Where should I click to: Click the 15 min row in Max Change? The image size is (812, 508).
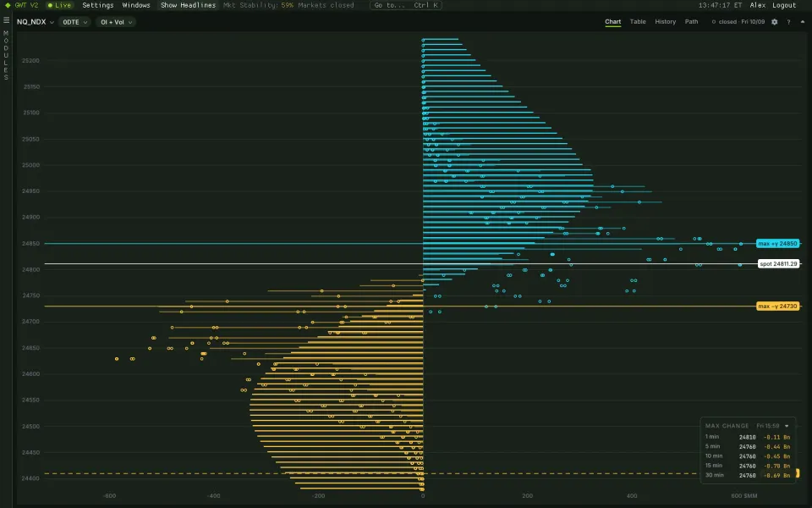(747, 466)
